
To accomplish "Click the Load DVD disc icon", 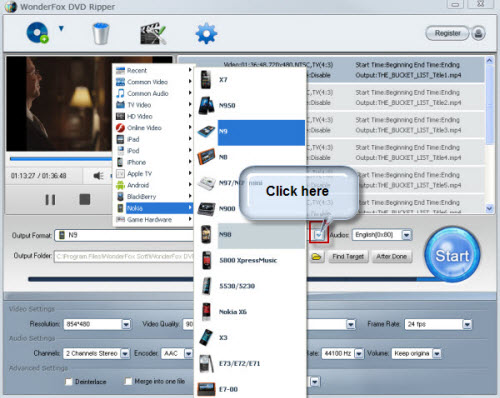I will click(x=37, y=33).
